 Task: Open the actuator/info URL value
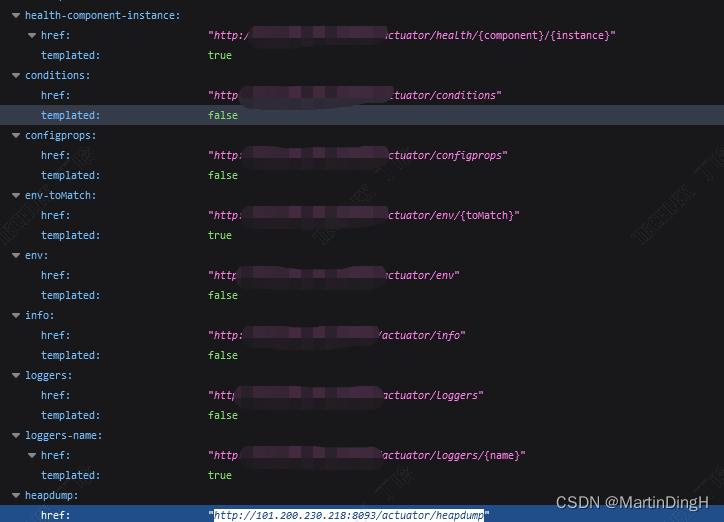(420, 335)
